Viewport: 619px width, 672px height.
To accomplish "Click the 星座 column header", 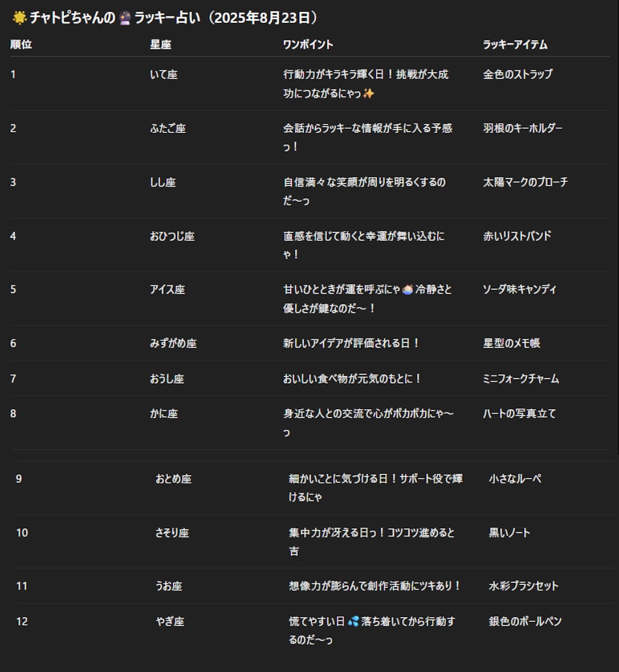I will pos(160,45).
